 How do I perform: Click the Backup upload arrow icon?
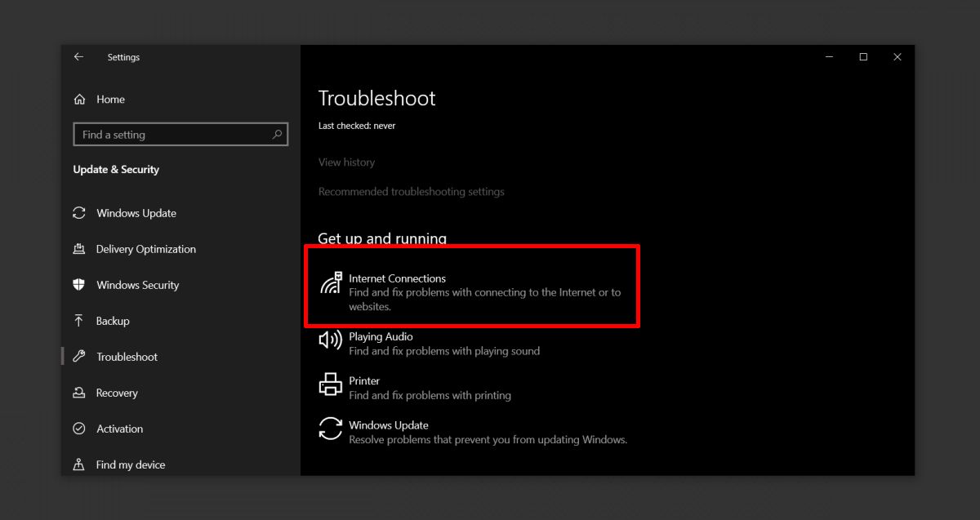79,321
